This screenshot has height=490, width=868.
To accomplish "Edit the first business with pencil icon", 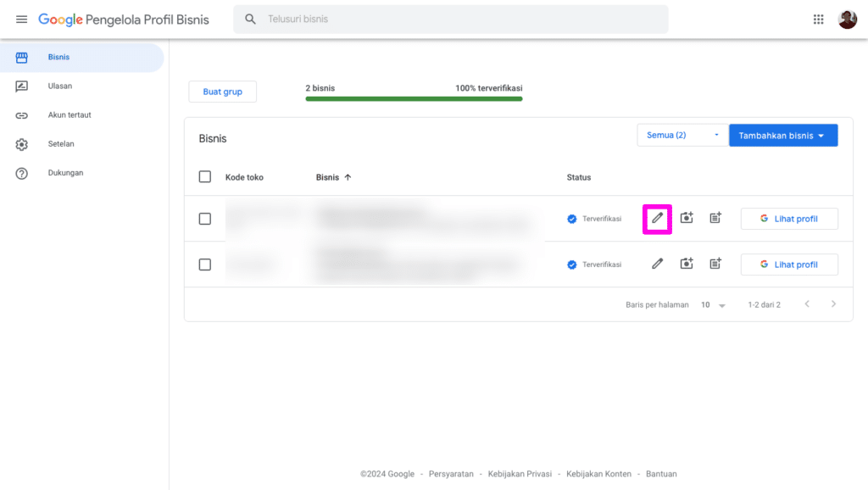I will coord(657,218).
